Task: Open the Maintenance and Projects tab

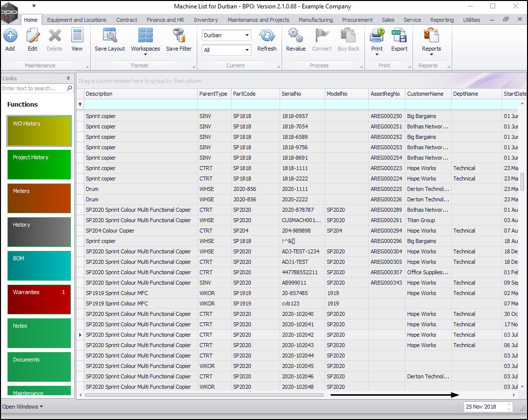Action: 258,20
